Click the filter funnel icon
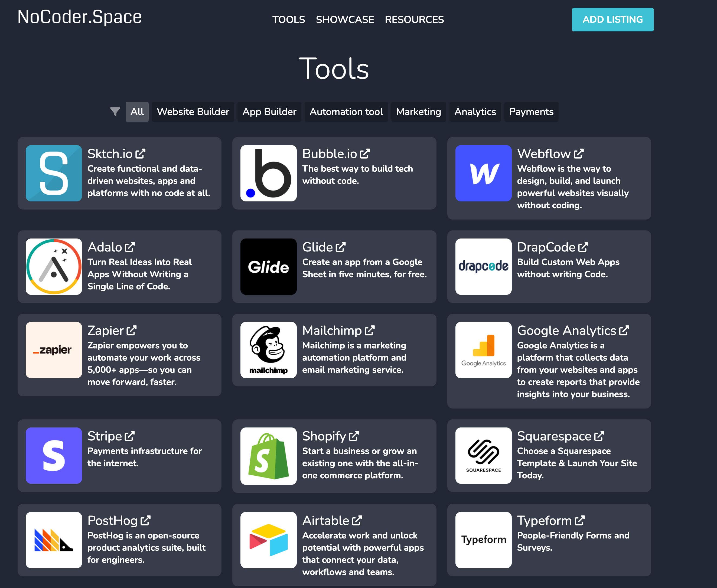Image resolution: width=717 pixels, height=588 pixels. (x=115, y=112)
